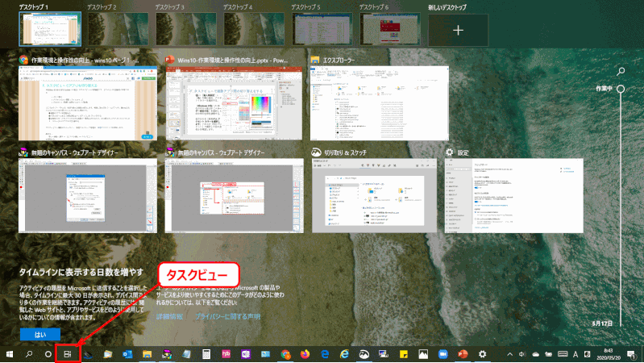Toggle Task View button on taskbar
Image resolution: width=644 pixels, height=363 pixels.
68,354
